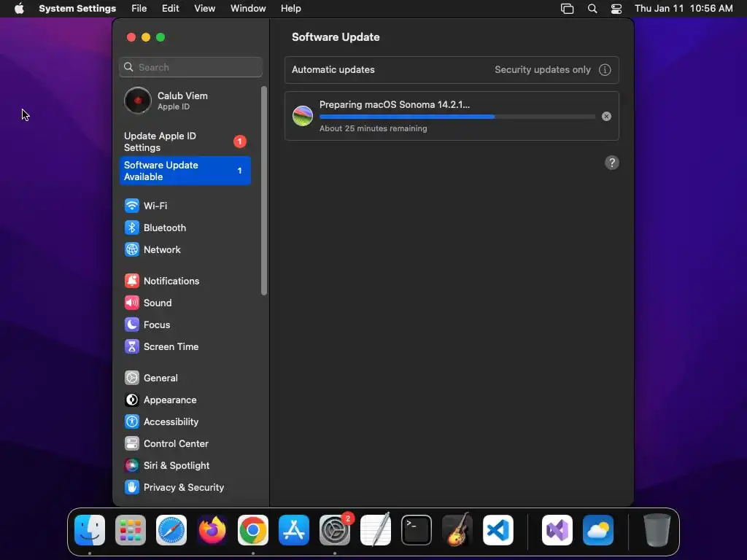
Task: Open Launchpad from the Dock
Action: click(131, 530)
